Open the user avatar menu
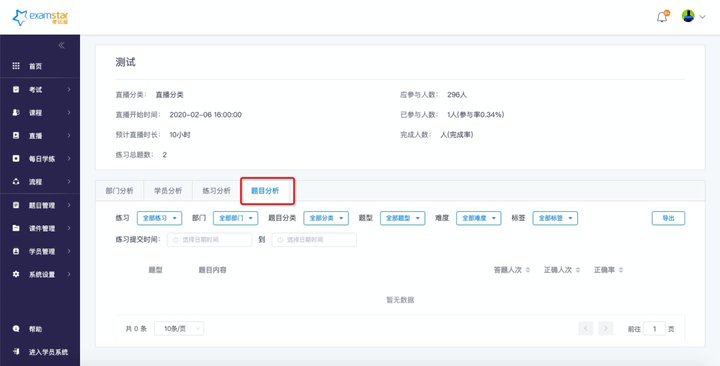This screenshot has width=720, height=366. click(x=693, y=16)
